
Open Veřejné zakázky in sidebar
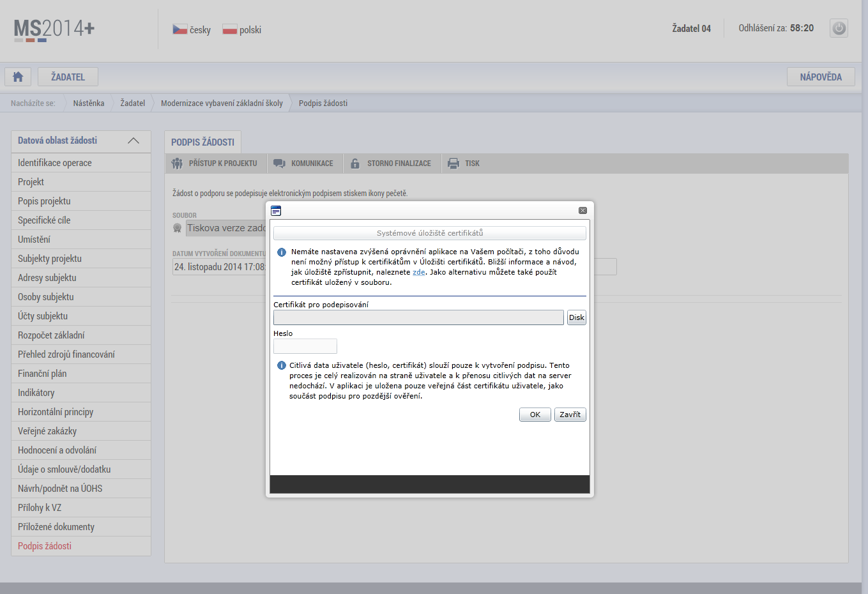[x=81, y=431]
